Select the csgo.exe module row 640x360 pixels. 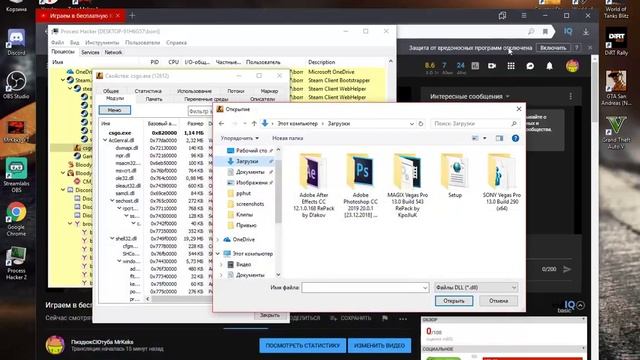click(155, 133)
